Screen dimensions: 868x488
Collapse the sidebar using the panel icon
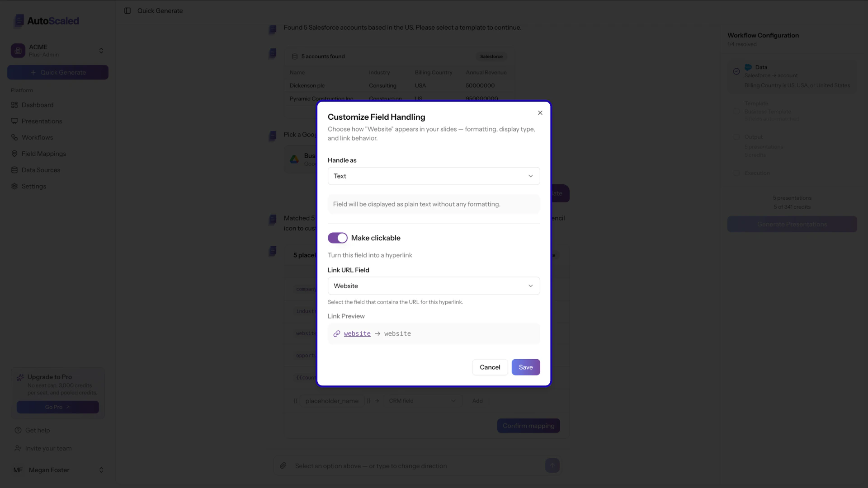(127, 10)
